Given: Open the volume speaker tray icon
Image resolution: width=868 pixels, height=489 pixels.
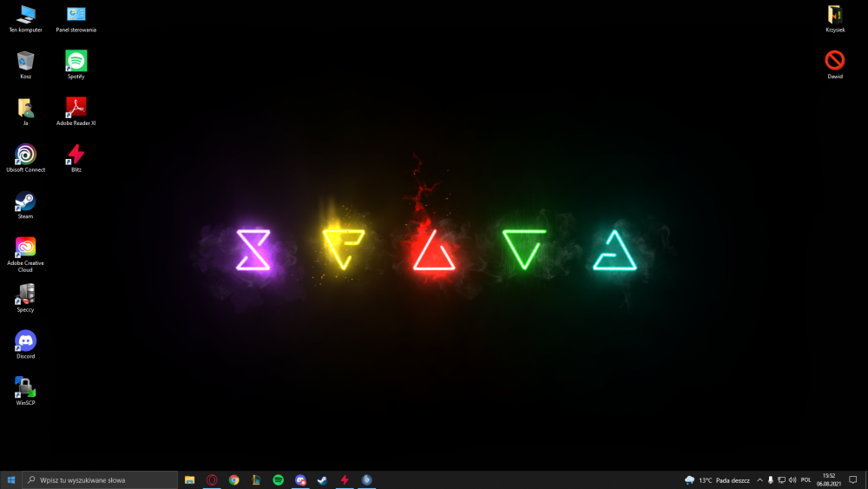Looking at the screenshot, I should 792,480.
